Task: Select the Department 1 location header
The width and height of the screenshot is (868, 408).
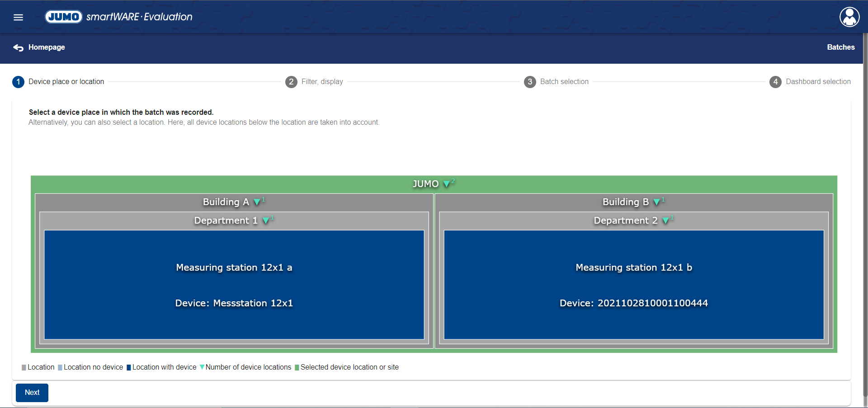Action: click(x=225, y=220)
